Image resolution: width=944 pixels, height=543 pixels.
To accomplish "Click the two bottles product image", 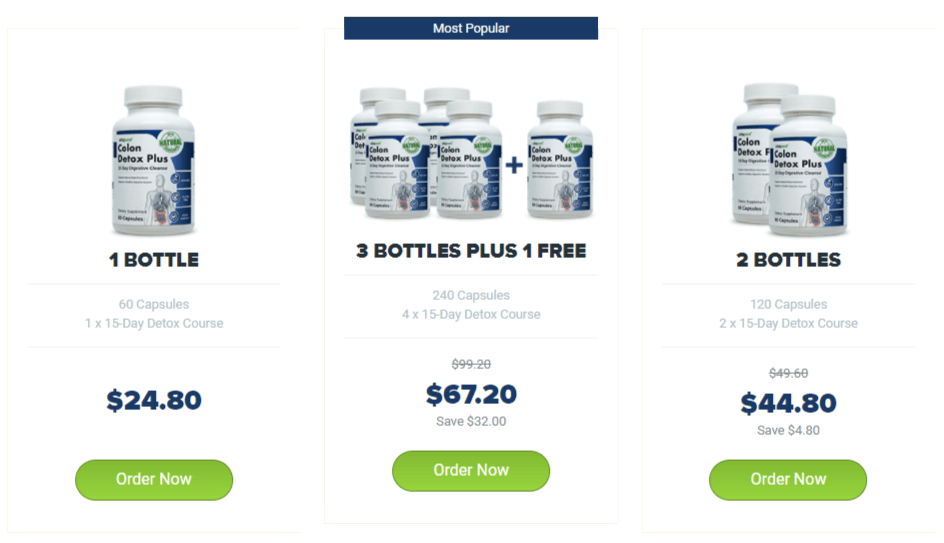I will point(789,159).
